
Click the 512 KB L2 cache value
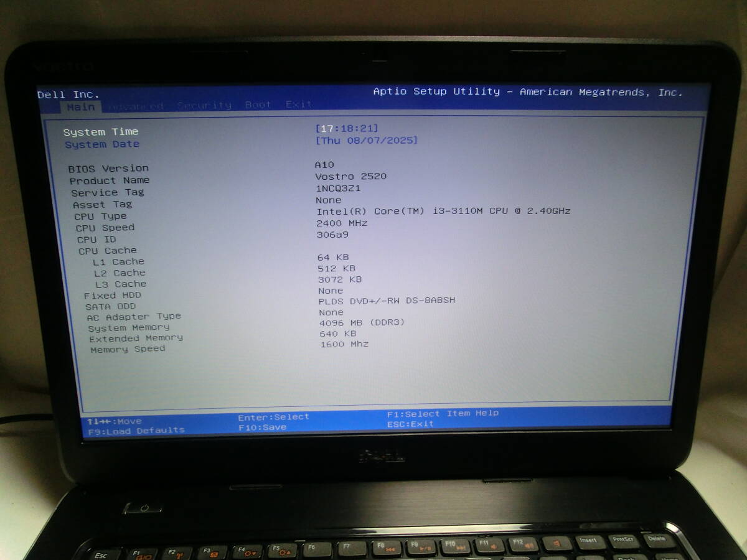[336, 268]
